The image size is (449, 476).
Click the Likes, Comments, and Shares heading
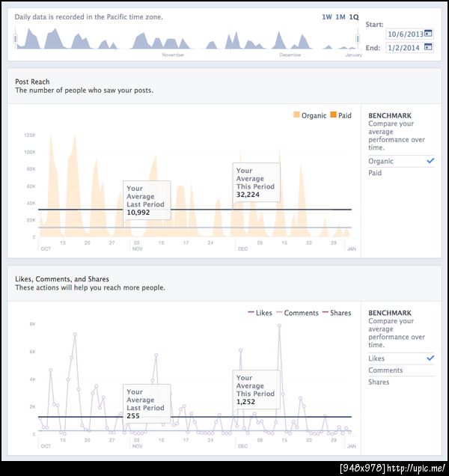point(62,279)
